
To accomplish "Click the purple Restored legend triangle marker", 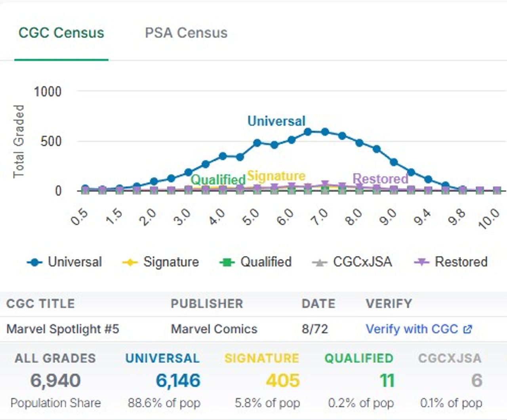I will pos(421,262).
